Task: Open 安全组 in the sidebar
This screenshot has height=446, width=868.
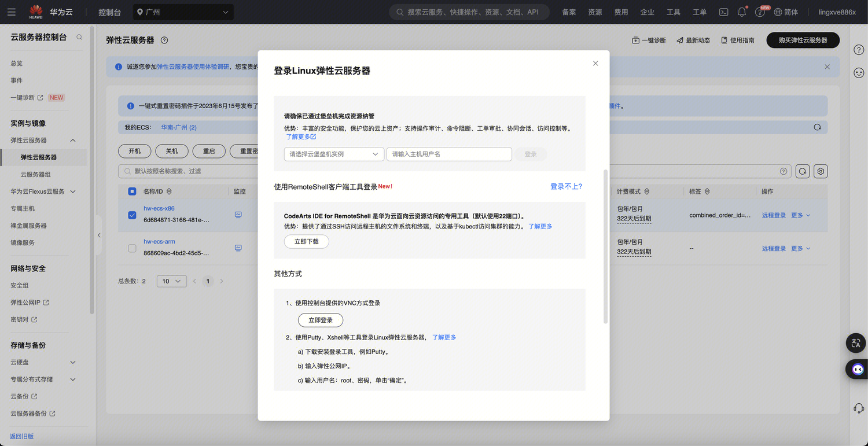Action: coord(19,285)
